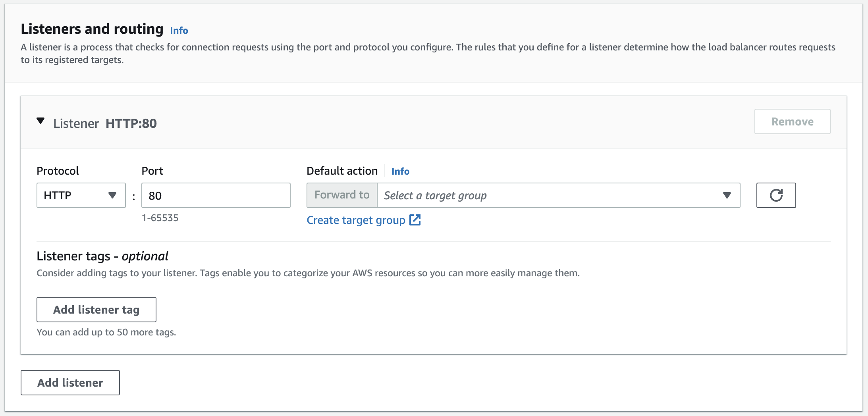The width and height of the screenshot is (868, 416).
Task: Follow the Create target group link
Action: click(x=356, y=220)
